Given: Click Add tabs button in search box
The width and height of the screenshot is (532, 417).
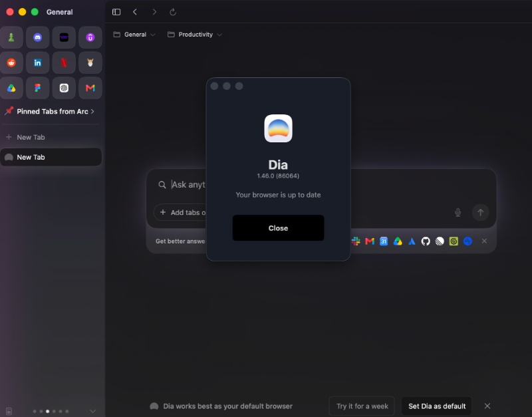Looking at the screenshot, I should coord(180,212).
